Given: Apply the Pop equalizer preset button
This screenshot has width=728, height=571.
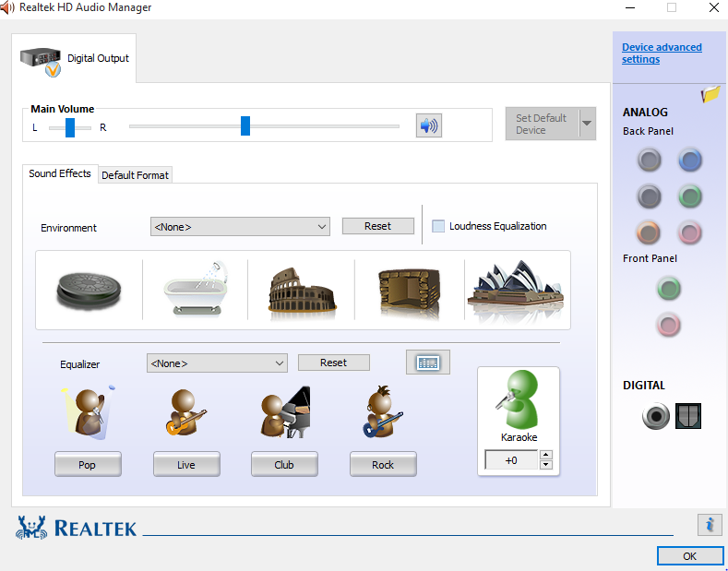Looking at the screenshot, I should point(88,464).
